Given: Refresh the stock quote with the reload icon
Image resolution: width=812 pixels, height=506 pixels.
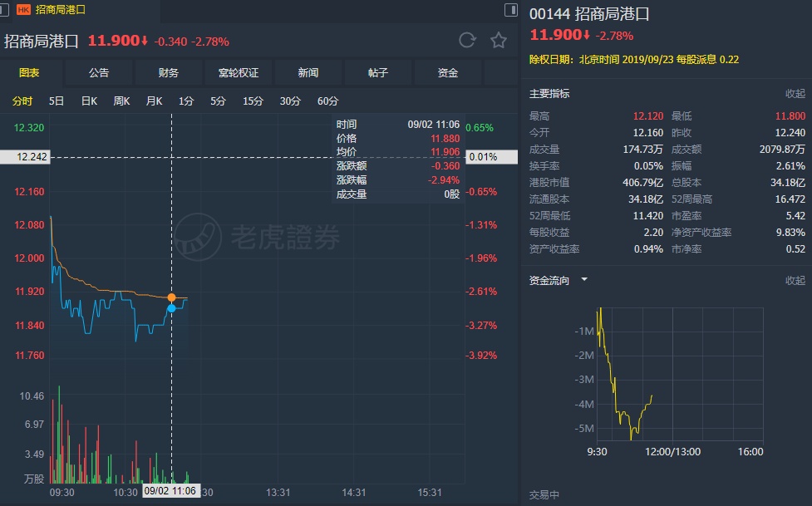Looking at the screenshot, I should 467,40.
